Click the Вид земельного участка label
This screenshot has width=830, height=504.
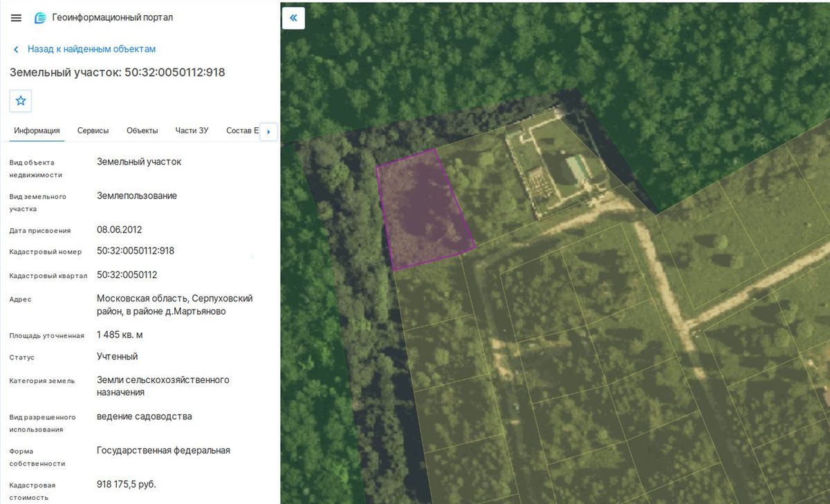[x=38, y=203]
